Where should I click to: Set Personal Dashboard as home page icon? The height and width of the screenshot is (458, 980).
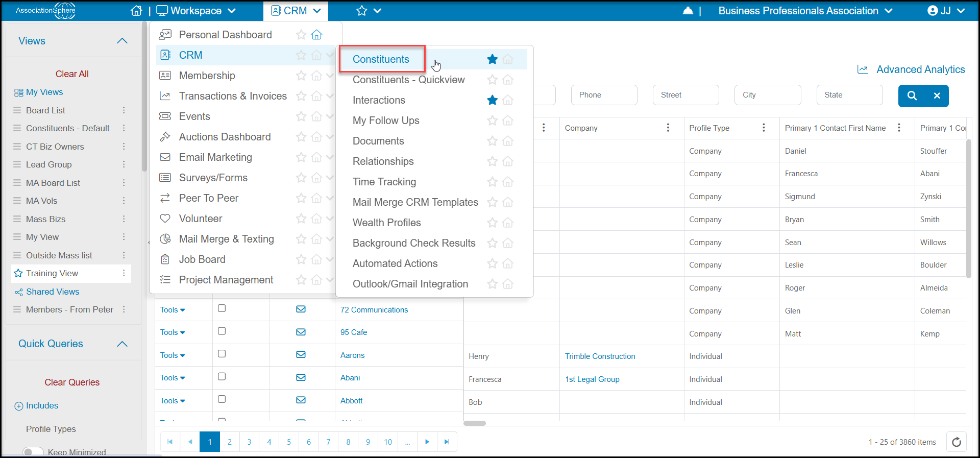(317, 35)
